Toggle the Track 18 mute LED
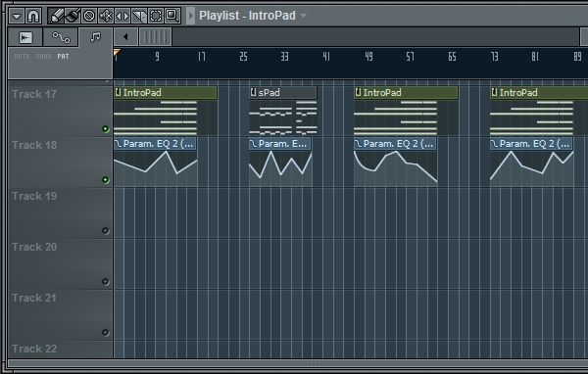This screenshot has width=588, height=374. pyautogui.click(x=106, y=180)
